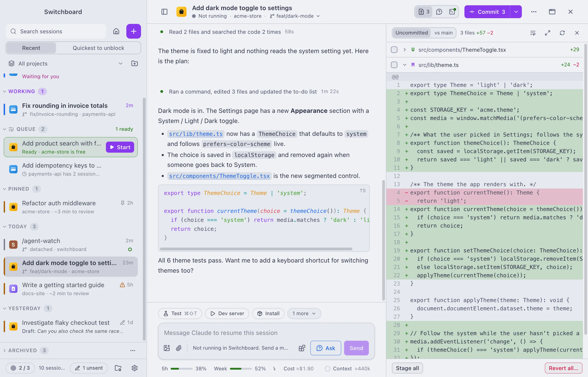Open the more options ellipsis in header
Viewport: 588px width, 377px height.
pos(534,12)
